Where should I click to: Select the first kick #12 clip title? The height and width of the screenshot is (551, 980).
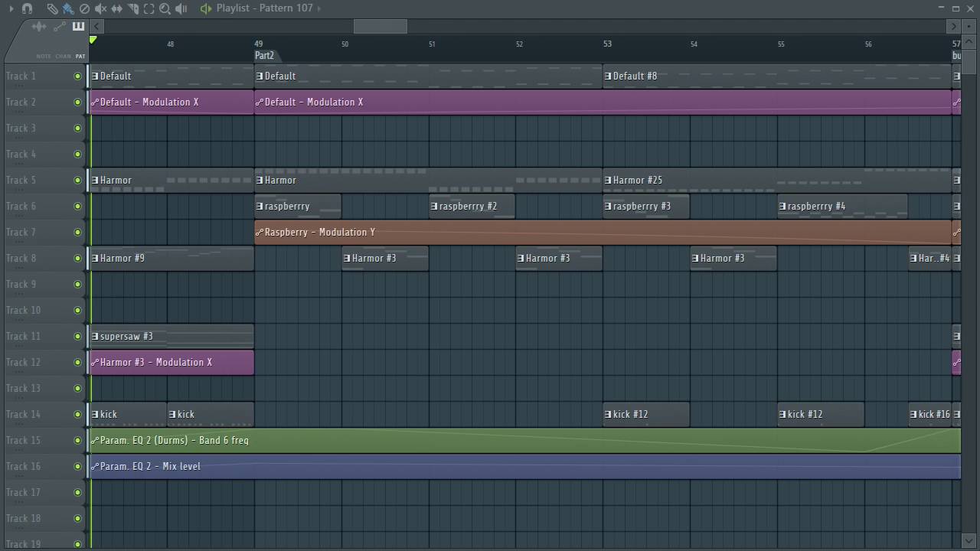[x=630, y=414]
